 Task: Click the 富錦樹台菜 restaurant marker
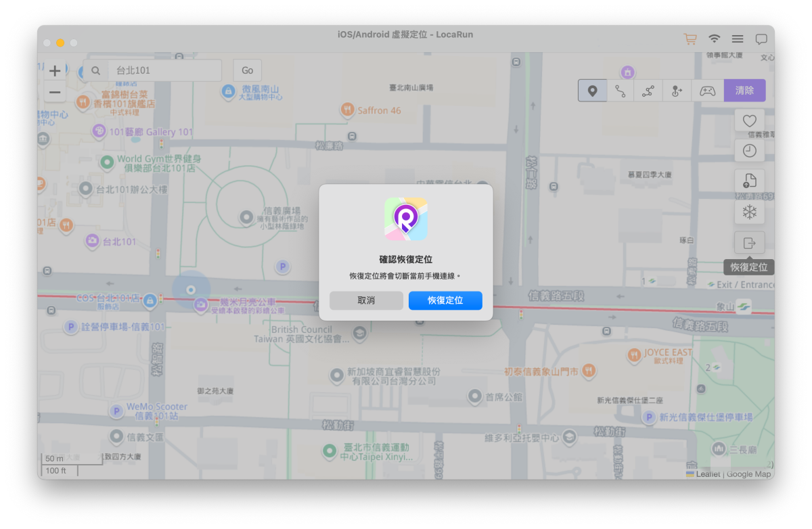[83, 102]
